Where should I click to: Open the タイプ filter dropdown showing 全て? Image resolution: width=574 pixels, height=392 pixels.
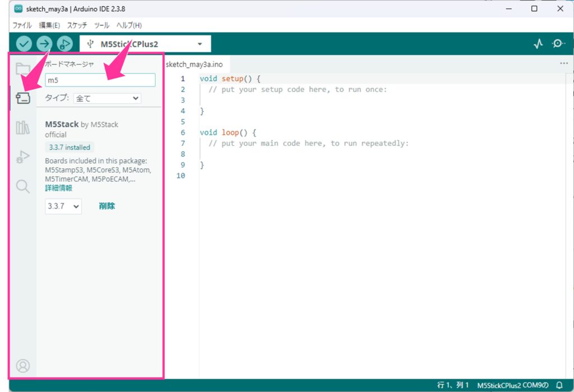[x=107, y=98]
